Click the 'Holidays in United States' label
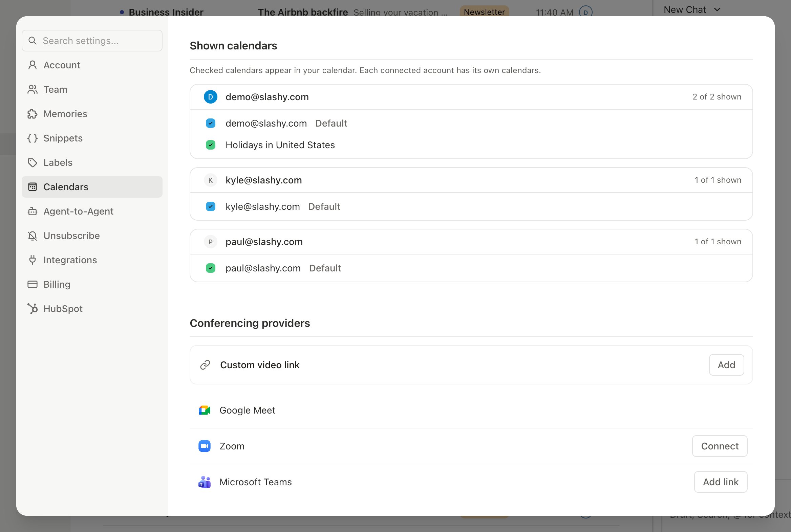This screenshot has height=532, width=791. coord(280,145)
